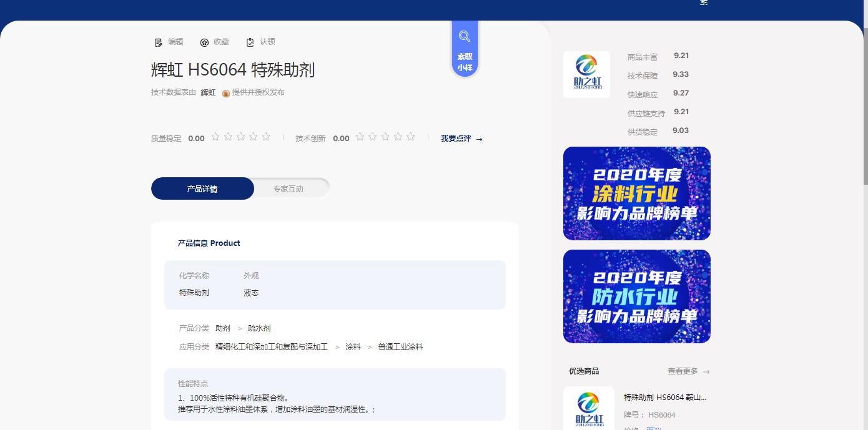Click the 疏水剂 category link
The width and height of the screenshot is (868, 430).
(x=259, y=328)
